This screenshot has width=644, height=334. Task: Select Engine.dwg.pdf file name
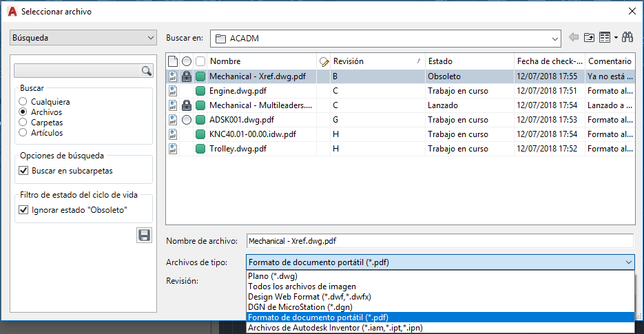(238, 91)
